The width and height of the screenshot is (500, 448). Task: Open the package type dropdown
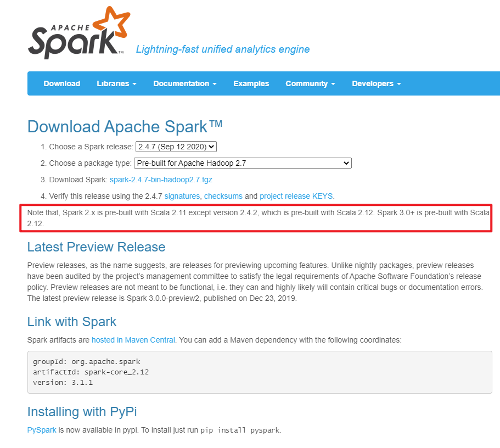243,163
